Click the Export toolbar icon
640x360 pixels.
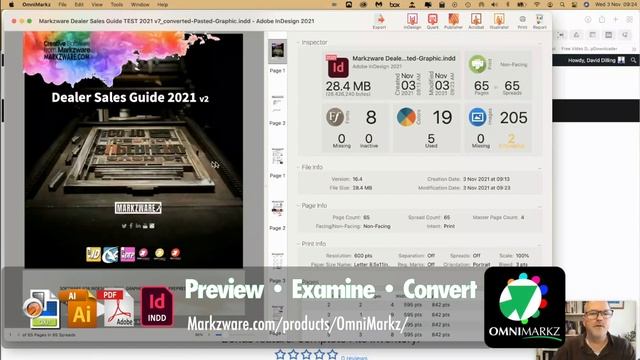[x=380, y=21]
